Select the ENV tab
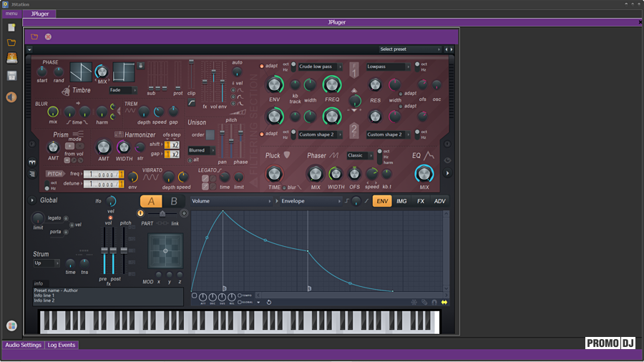 coord(382,201)
